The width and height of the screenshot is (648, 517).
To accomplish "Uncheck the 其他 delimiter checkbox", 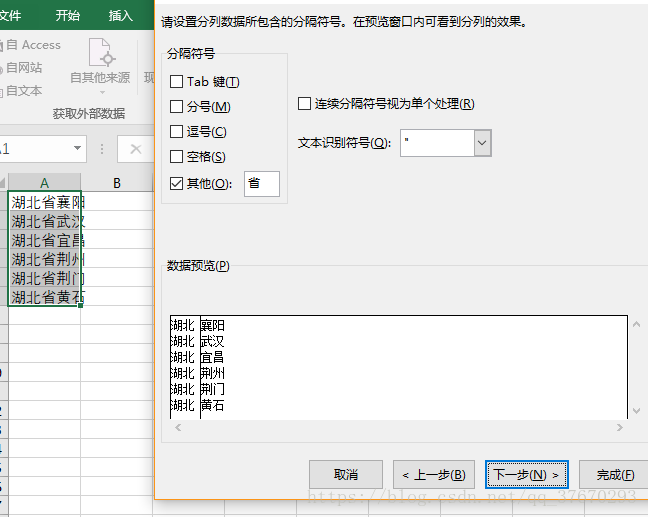I will [176, 183].
